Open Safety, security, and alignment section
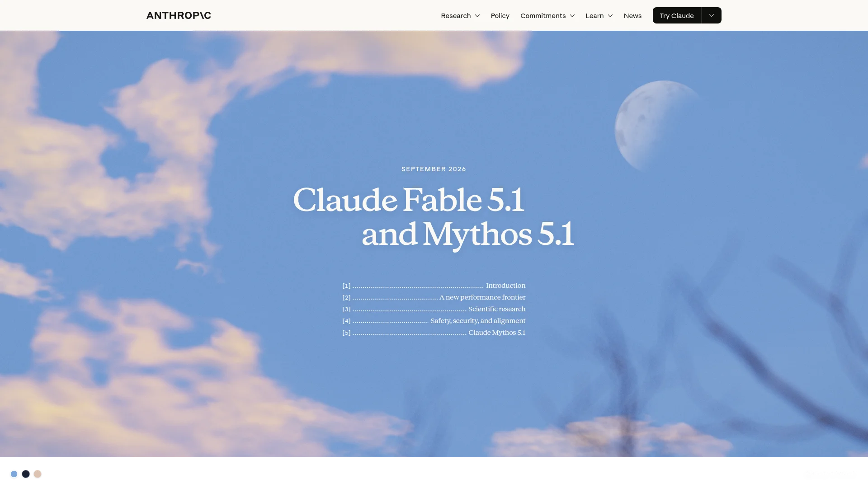Image resolution: width=868 pixels, height=488 pixels. pos(434,321)
